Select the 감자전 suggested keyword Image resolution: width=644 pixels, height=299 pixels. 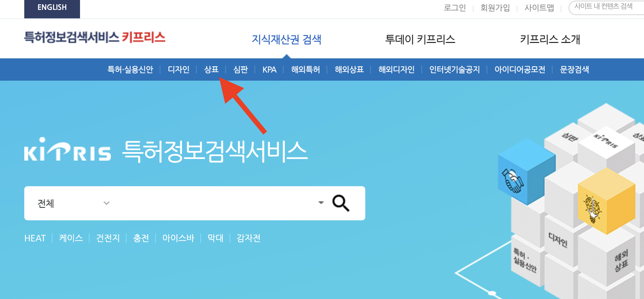pos(248,238)
